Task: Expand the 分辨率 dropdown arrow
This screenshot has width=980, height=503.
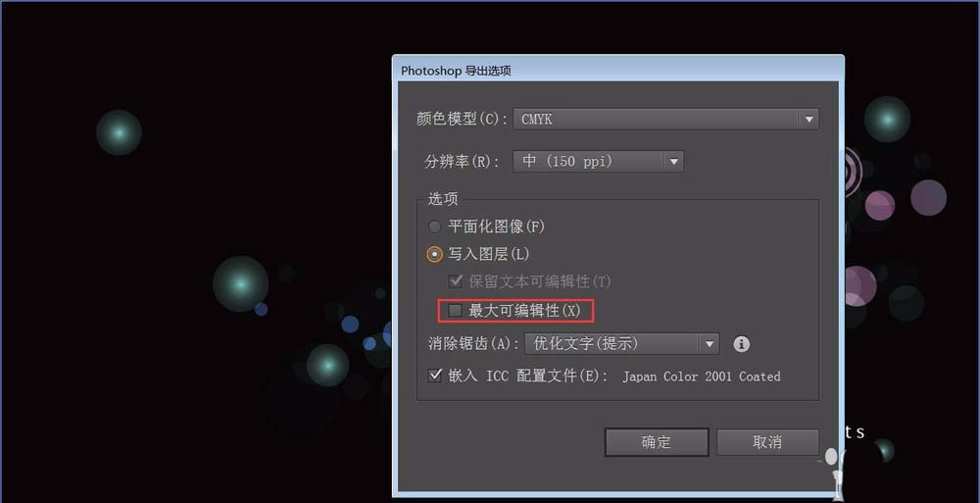Action: 673,162
